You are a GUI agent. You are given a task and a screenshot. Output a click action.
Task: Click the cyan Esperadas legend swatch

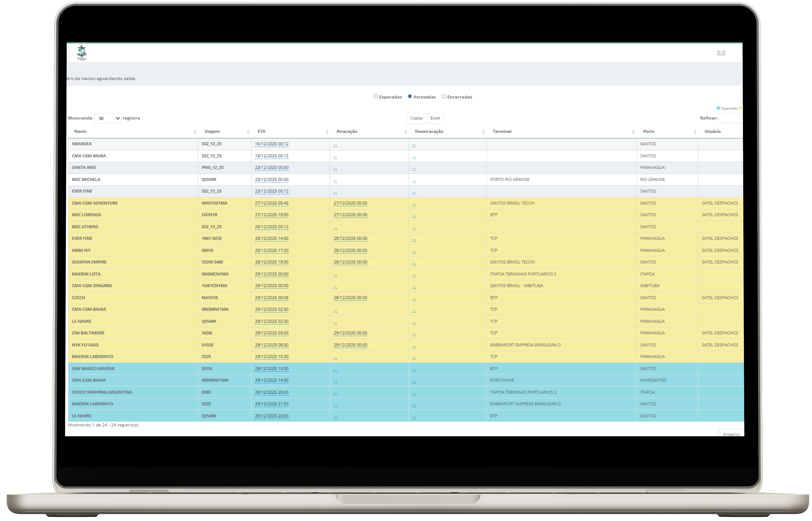(x=718, y=108)
